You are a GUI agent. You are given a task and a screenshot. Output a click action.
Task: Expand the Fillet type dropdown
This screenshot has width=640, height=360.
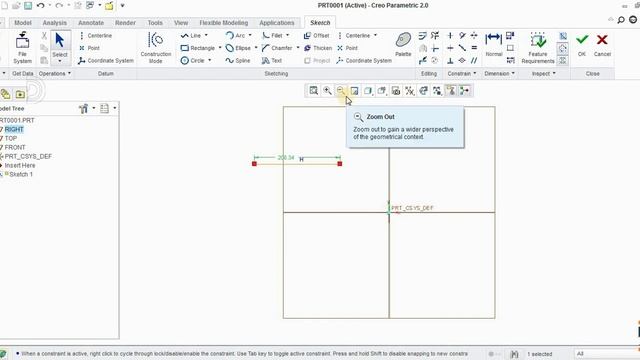tap(288, 36)
